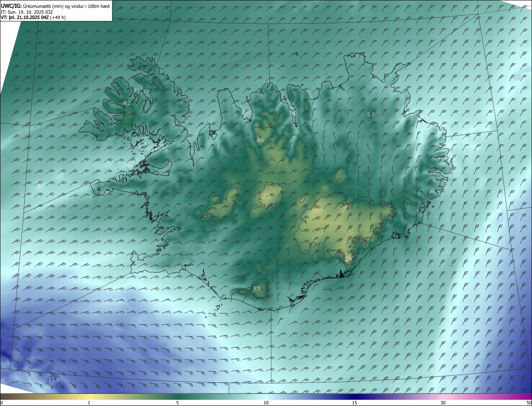This screenshot has width=532, height=406.
Task: Click the map value "2.4"
Action: point(347,260)
